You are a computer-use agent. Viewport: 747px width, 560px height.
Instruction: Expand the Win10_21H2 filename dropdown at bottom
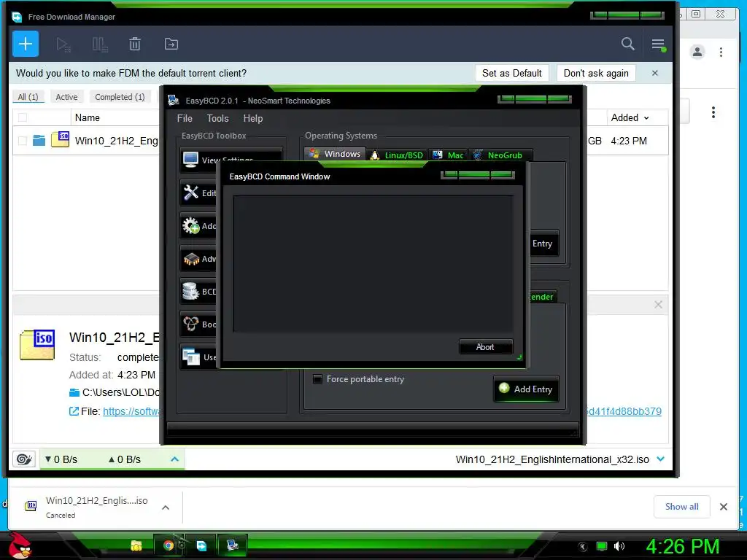pos(660,459)
